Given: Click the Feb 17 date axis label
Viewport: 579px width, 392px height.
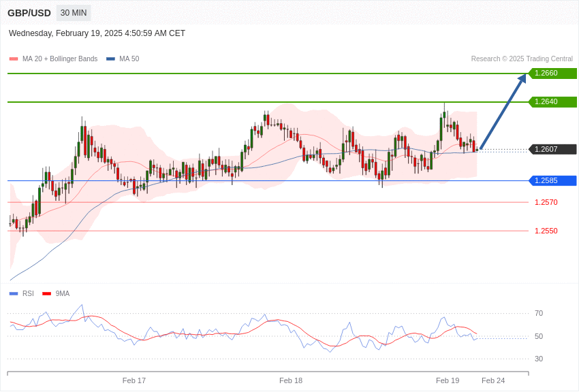Looking at the screenshot, I should pyautogui.click(x=134, y=380).
